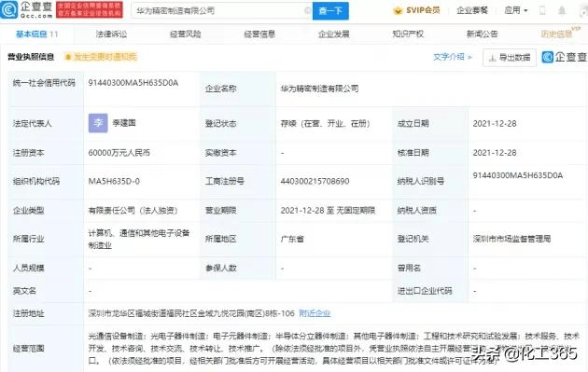Click the 查一下 search button
The width and height of the screenshot is (588, 372).
(x=330, y=11)
